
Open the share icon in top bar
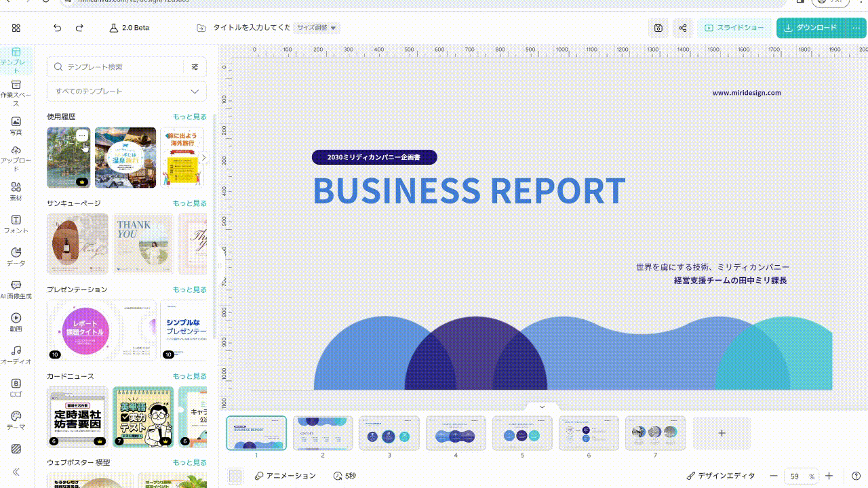[683, 28]
